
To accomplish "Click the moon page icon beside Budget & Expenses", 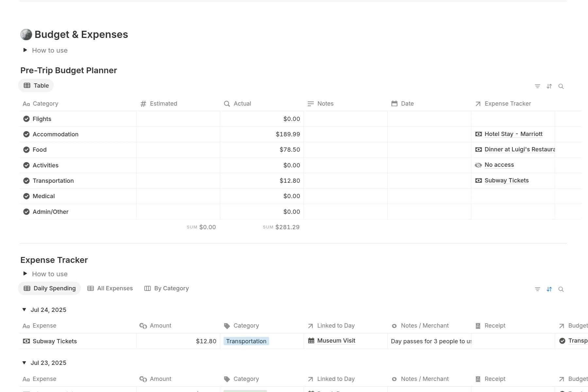I will coord(26,34).
